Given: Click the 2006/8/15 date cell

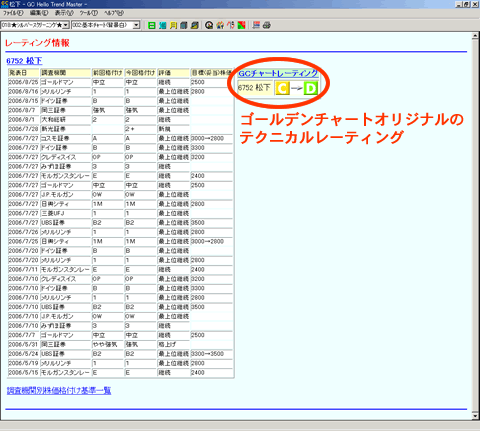Looking at the screenshot, I should point(23,101).
